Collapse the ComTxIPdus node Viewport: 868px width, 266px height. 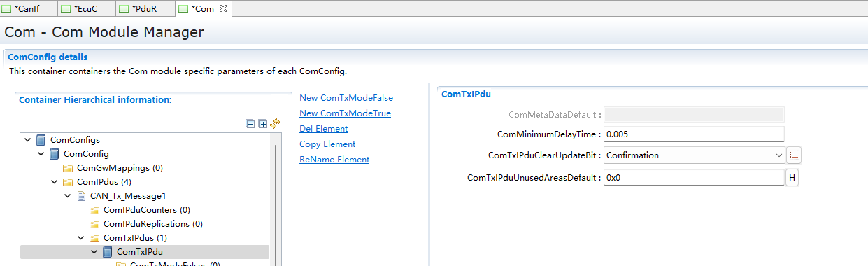pyautogui.click(x=81, y=238)
